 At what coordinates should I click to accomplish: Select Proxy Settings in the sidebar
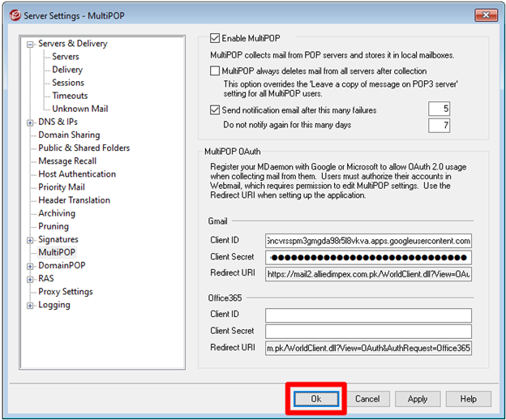click(65, 292)
